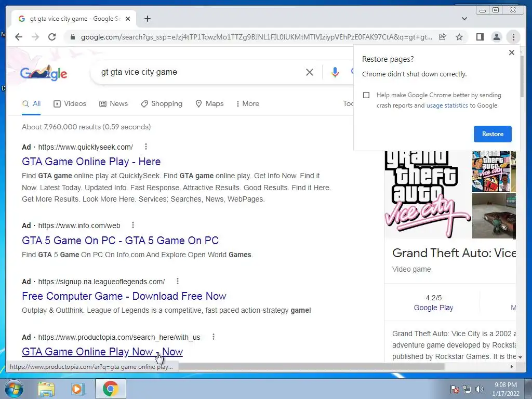This screenshot has width=532, height=399.
Task: Go back to the previous page
Action: click(x=19, y=37)
